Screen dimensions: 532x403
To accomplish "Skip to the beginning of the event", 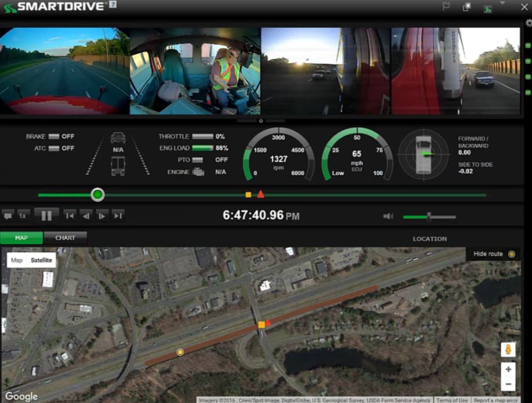I will click(x=69, y=215).
